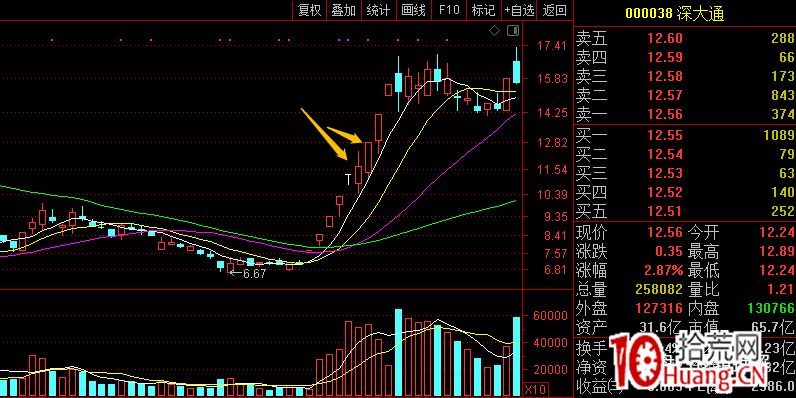Select the 买一 row priced 12.55
Viewport: 796px width, 398px height.
point(685,135)
